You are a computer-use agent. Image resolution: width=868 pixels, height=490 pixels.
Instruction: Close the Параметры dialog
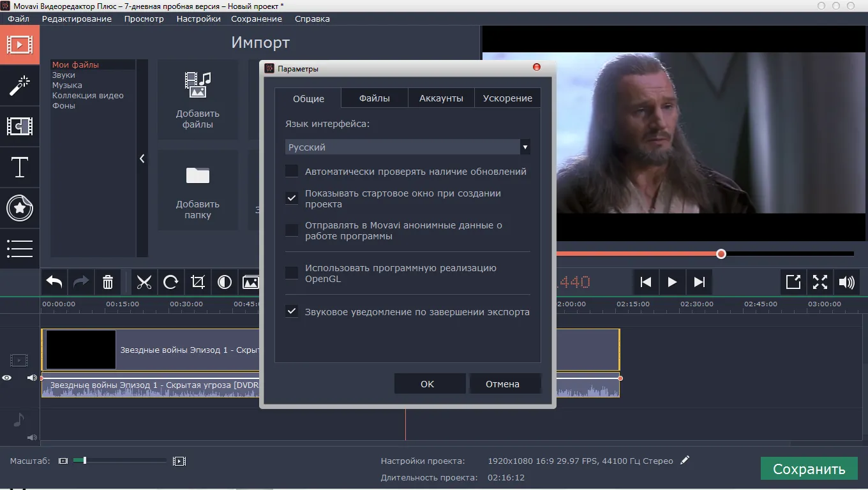537,67
